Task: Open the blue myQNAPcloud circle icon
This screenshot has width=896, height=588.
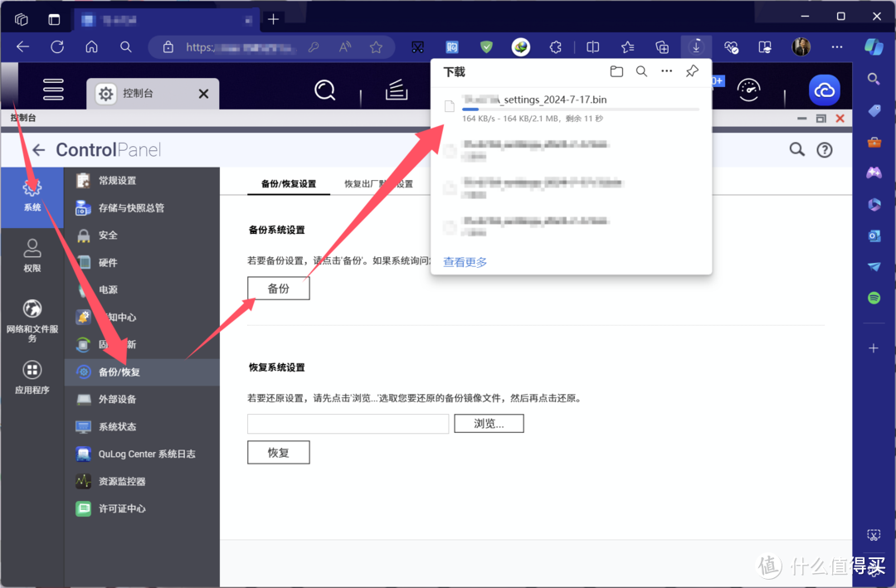Action: coord(824,89)
